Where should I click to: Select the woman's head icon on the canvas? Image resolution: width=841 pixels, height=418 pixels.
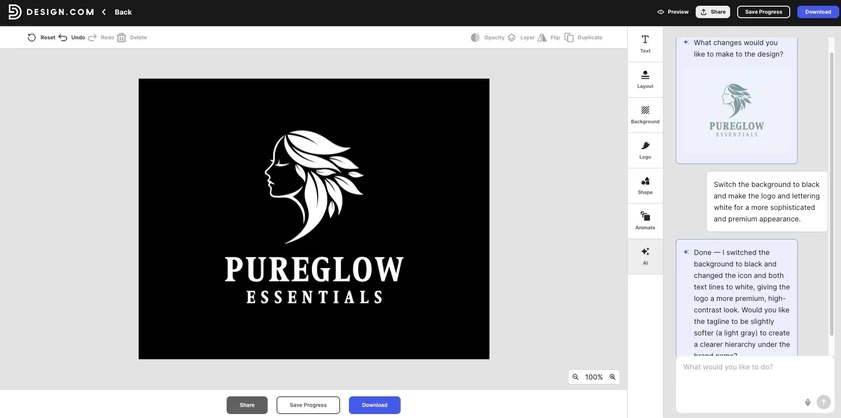[x=314, y=186]
